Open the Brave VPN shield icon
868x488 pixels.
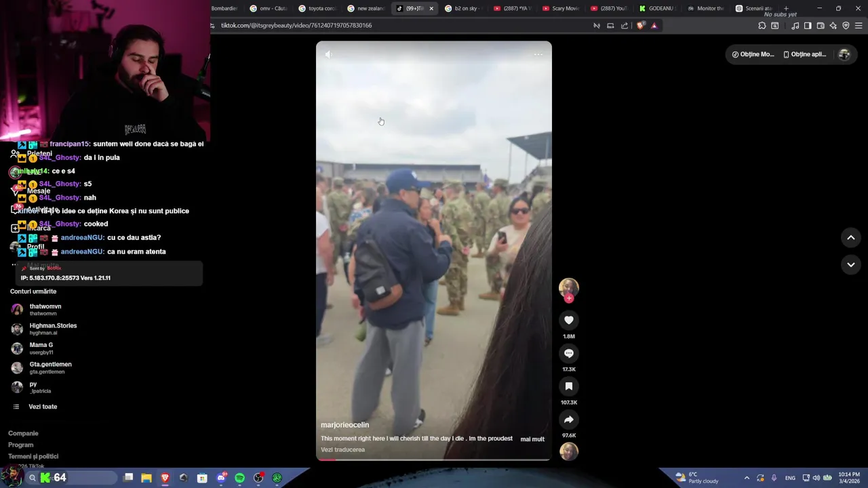click(846, 26)
